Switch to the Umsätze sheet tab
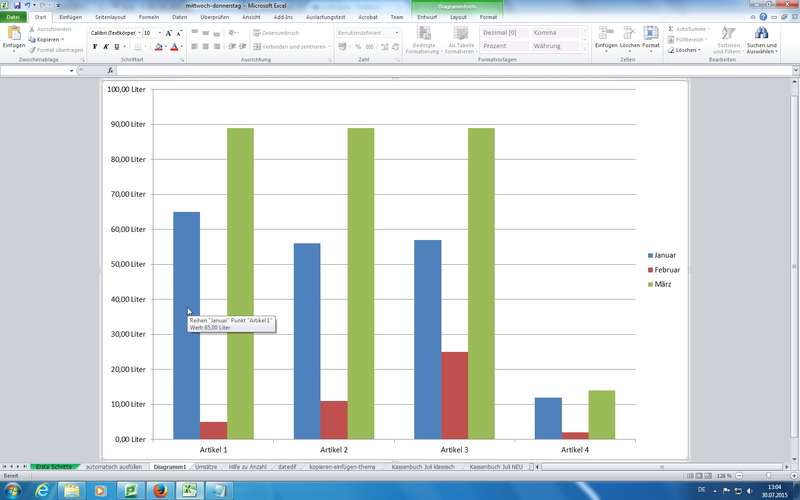 pyautogui.click(x=207, y=467)
